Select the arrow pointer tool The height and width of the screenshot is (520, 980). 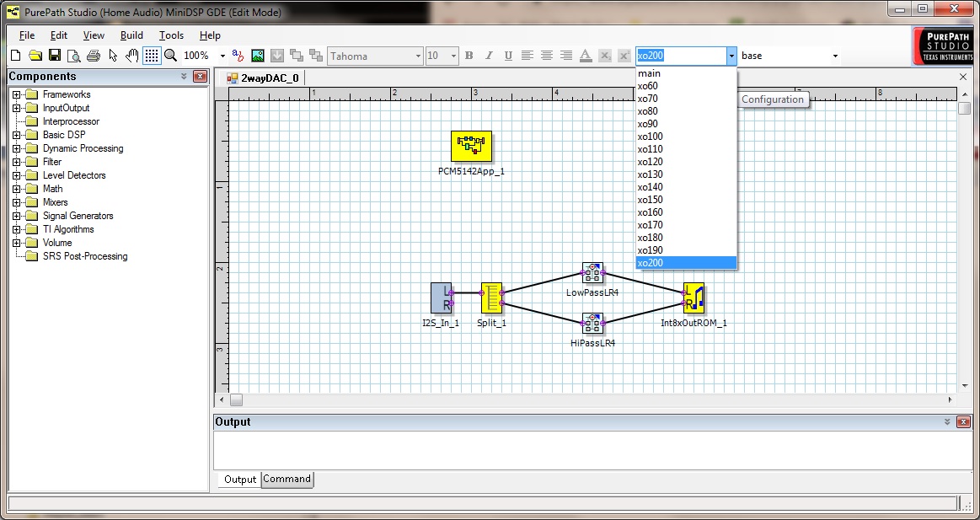(x=113, y=56)
